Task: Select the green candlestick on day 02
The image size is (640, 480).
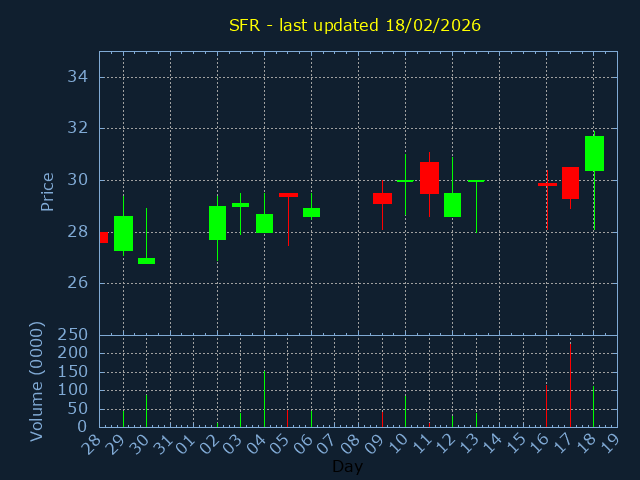Action: point(217,223)
